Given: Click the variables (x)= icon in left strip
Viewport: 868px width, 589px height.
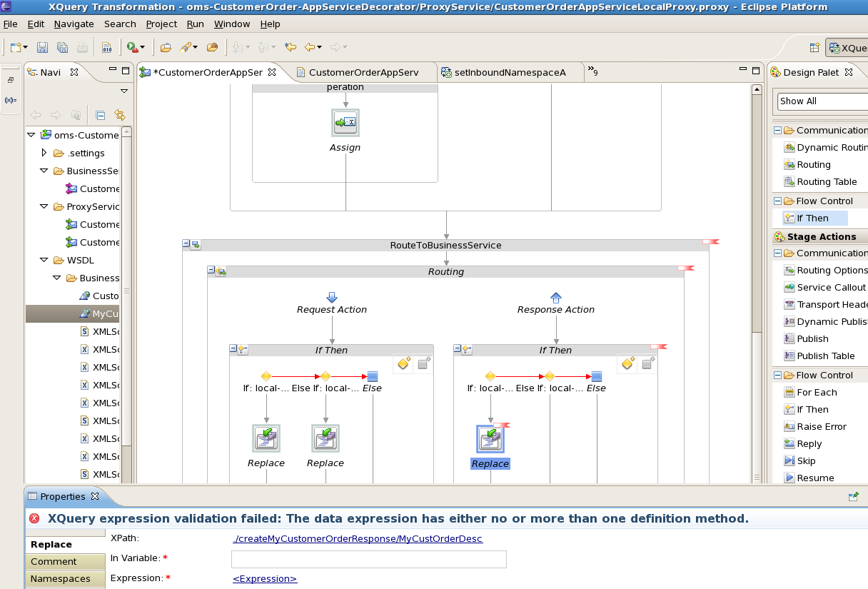Looking at the screenshot, I should [x=11, y=100].
